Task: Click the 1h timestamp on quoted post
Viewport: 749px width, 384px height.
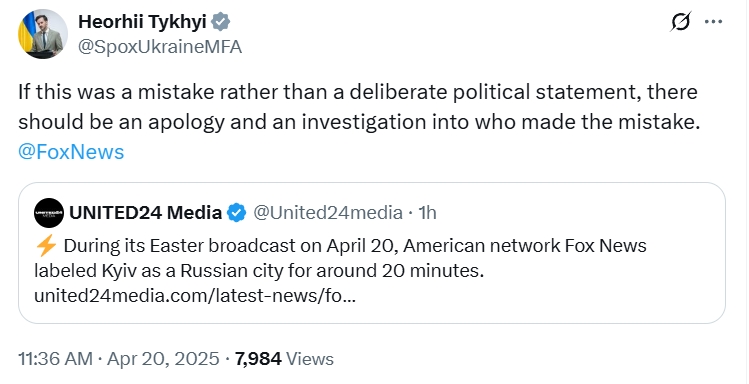Action: 427,213
